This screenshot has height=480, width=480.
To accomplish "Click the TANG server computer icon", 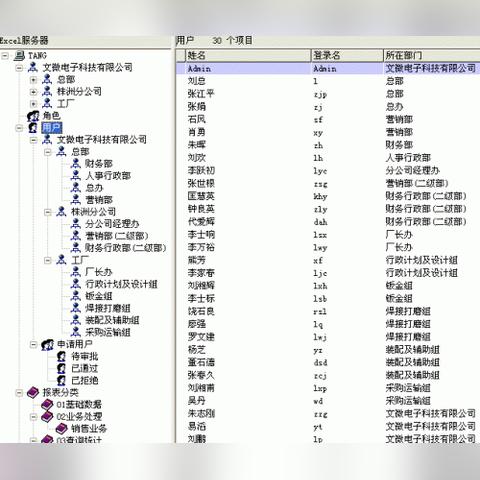I will point(19,55).
